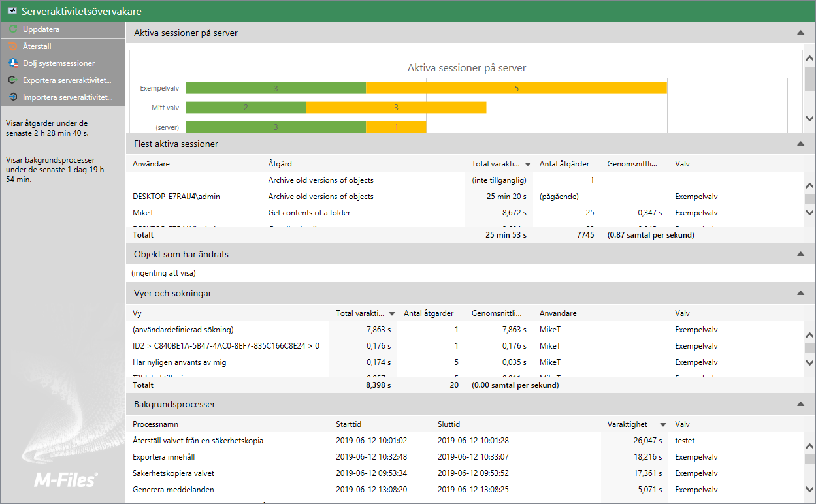Select MikeT row in sessions table
Viewport: 816px width, 504px height.
click(465, 212)
